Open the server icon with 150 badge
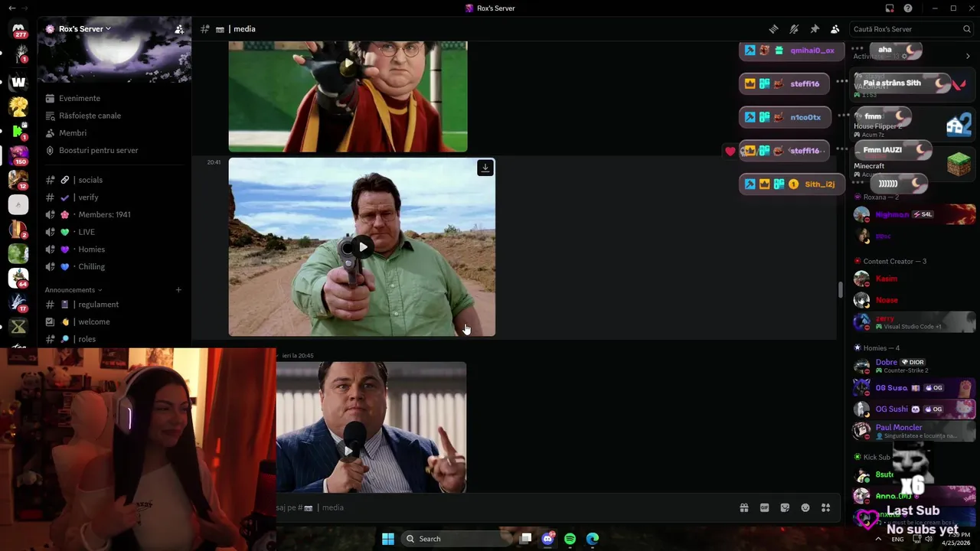Image resolution: width=980 pixels, height=551 pixels. (18, 155)
